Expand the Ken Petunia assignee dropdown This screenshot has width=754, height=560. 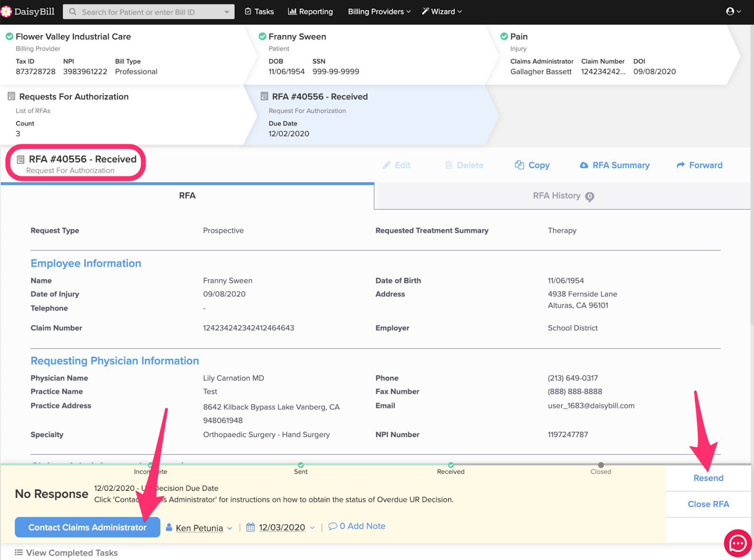coord(229,528)
